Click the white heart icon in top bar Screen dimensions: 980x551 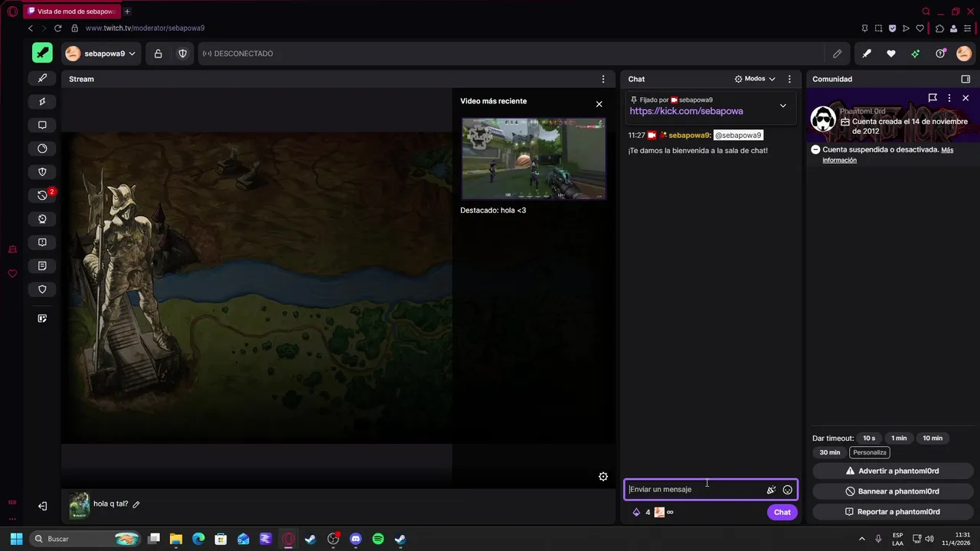(891, 54)
